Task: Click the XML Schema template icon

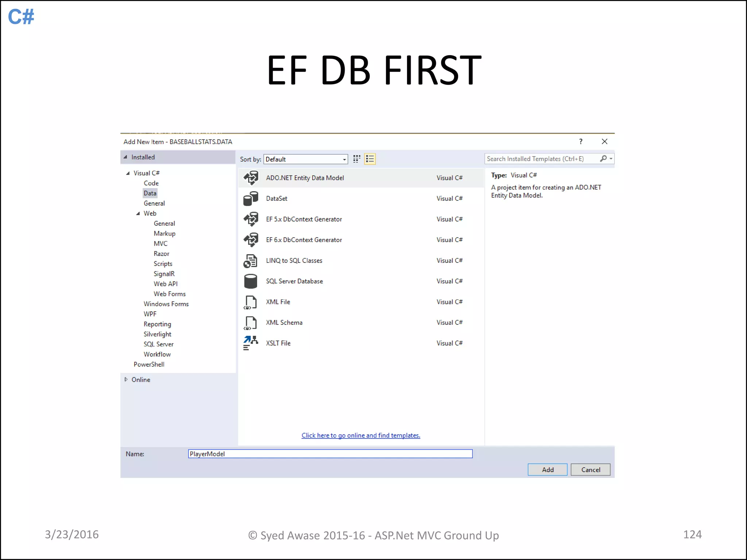Action: pyautogui.click(x=250, y=323)
